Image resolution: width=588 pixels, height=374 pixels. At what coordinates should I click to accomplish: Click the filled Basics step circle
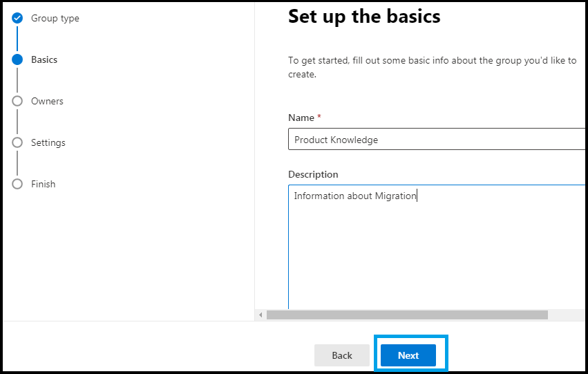[17, 59]
